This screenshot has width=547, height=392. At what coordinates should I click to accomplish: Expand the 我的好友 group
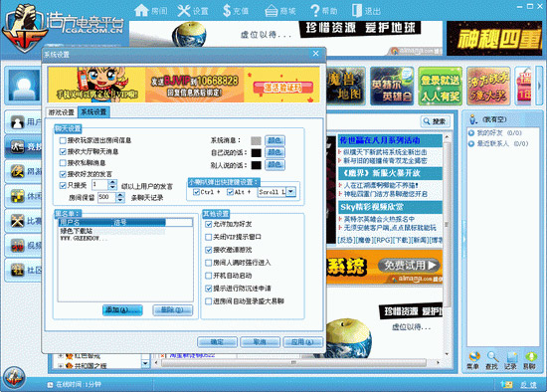point(471,133)
